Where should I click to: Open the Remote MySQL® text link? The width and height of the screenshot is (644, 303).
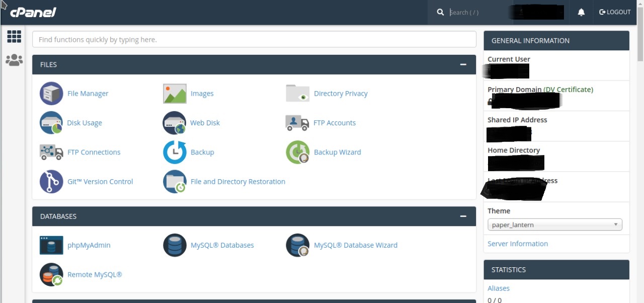pos(95,275)
